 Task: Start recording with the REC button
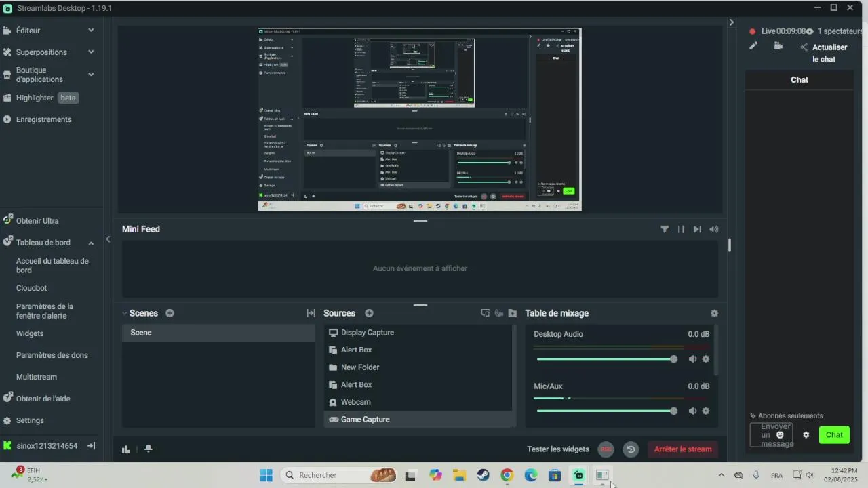click(606, 449)
